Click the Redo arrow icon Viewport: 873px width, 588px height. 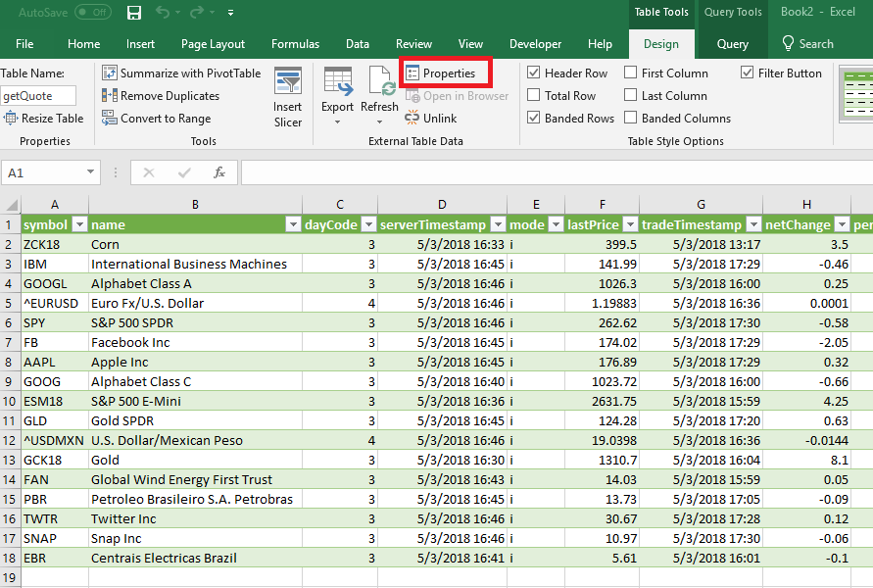(197, 12)
